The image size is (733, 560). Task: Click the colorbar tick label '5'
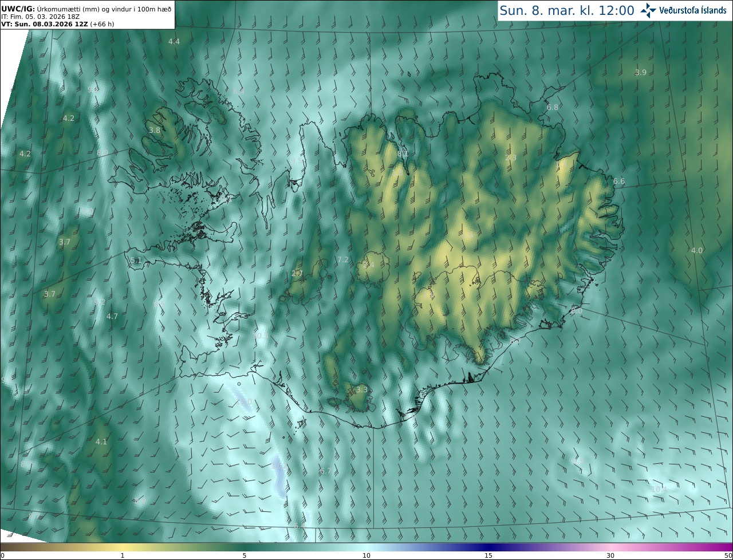[x=245, y=556]
